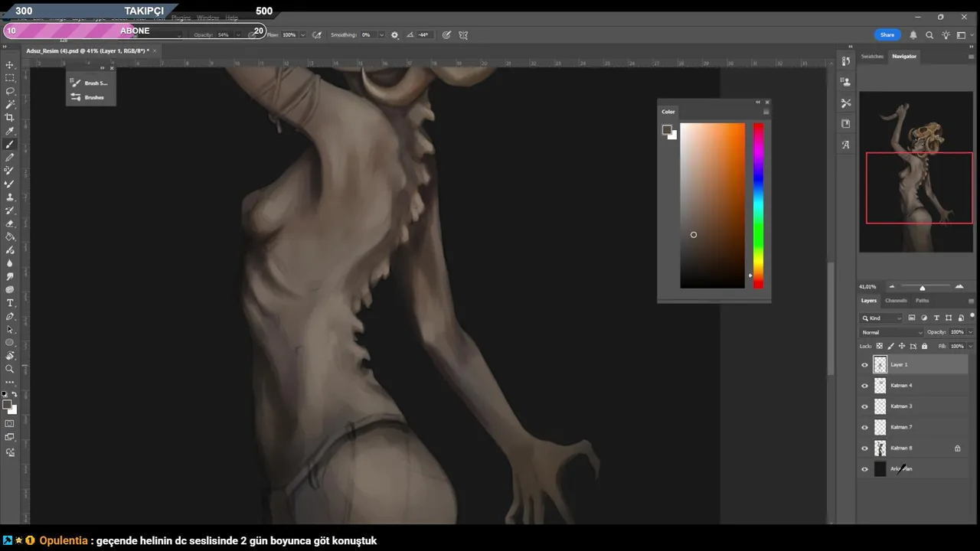Click the rainbow hue slider strip
The image size is (980, 551).
pyautogui.click(x=758, y=205)
